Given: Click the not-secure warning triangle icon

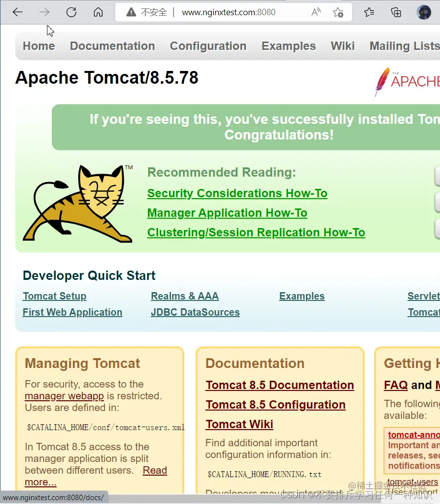Looking at the screenshot, I should pyautogui.click(x=131, y=12).
